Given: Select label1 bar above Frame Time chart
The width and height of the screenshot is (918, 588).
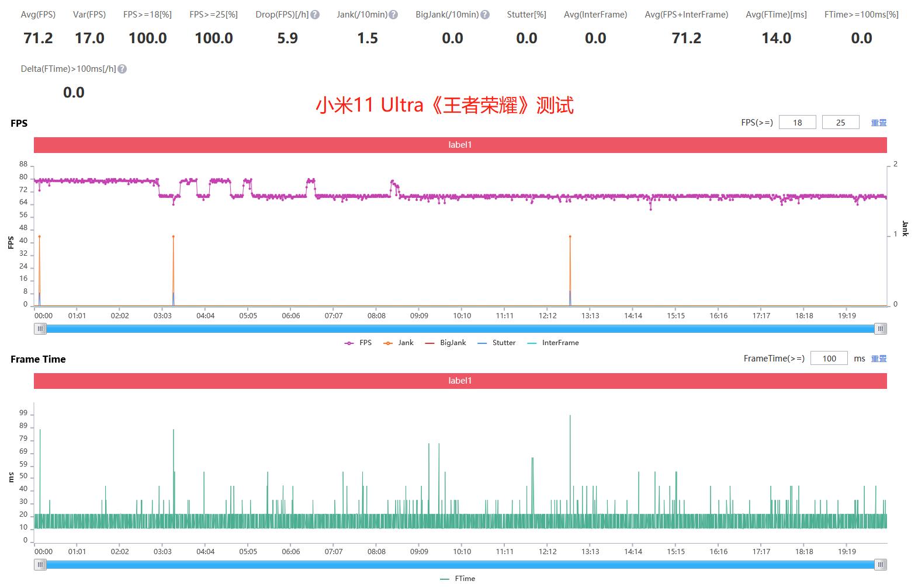Looking at the screenshot, I should tap(460, 381).
